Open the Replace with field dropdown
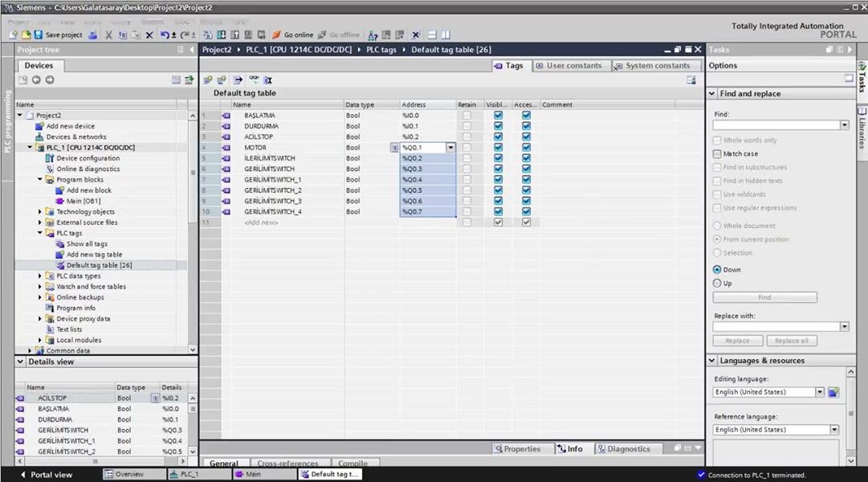This screenshot has height=482, width=868. click(x=844, y=327)
